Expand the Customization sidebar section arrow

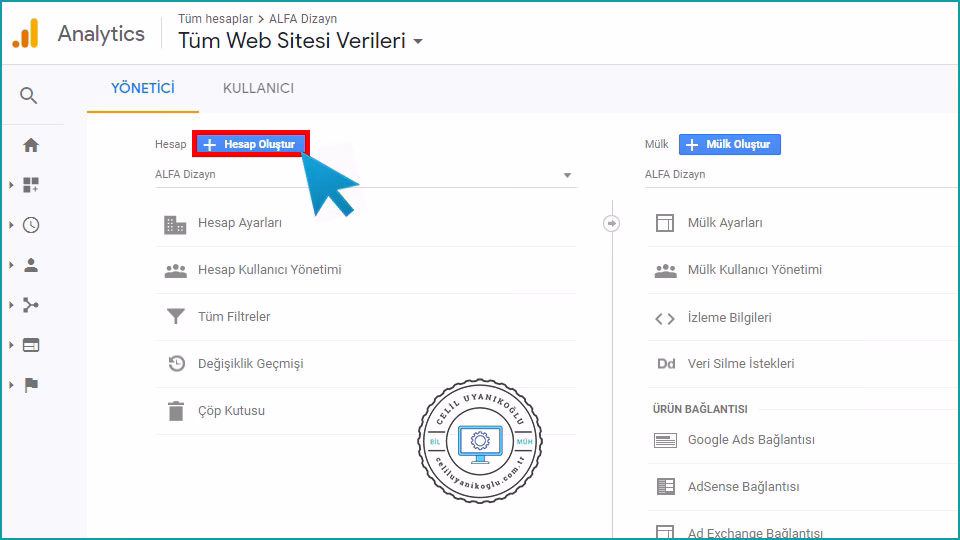[x=11, y=185]
